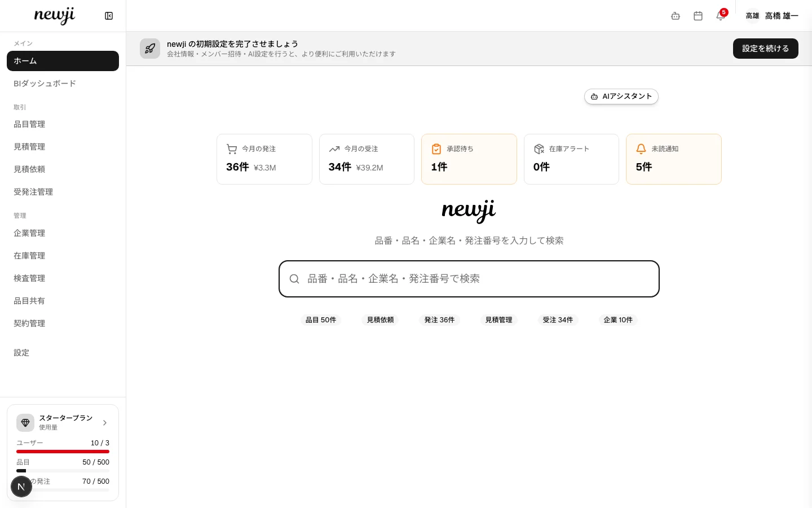Open 設定 in the sidebar
Screen dimensions: 812x508
tap(63, 353)
